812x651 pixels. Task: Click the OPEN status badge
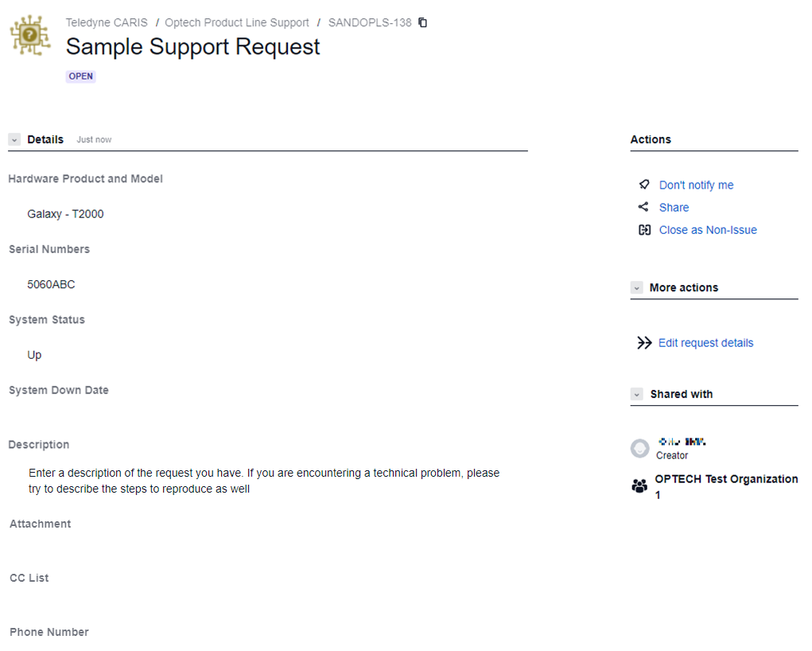pyautogui.click(x=81, y=76)
